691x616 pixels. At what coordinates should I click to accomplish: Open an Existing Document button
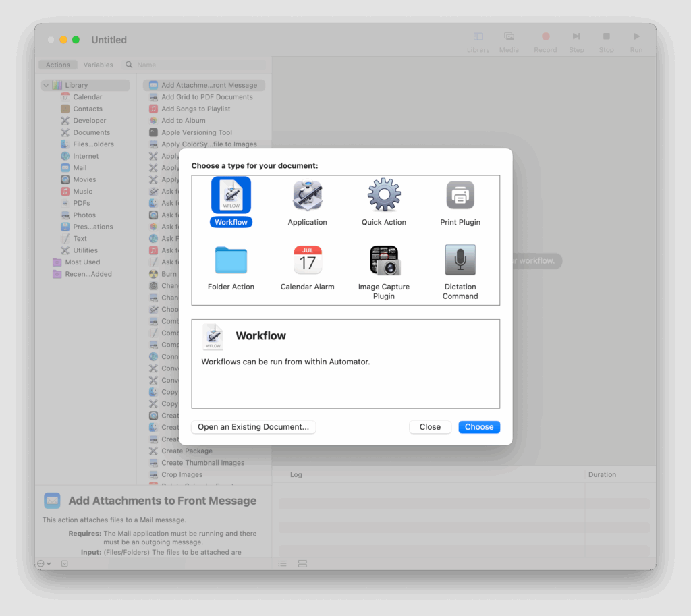click(x=254, y=427)
